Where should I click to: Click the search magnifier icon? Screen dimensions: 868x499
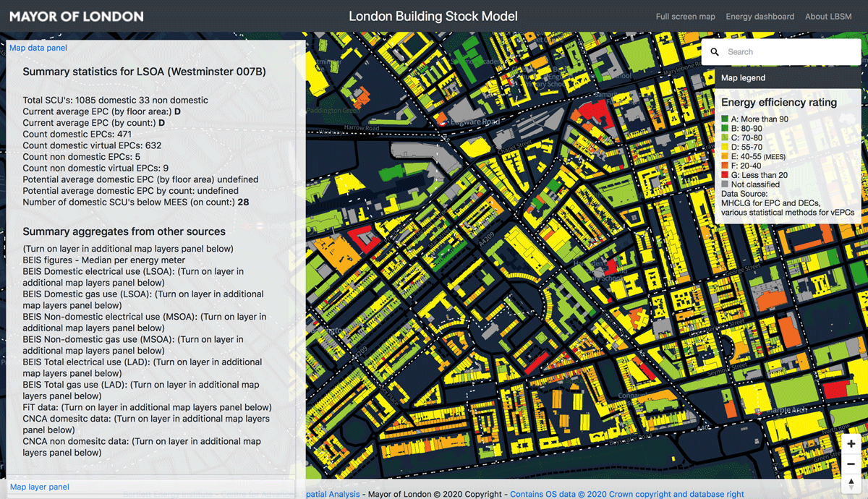click(715, 52)
